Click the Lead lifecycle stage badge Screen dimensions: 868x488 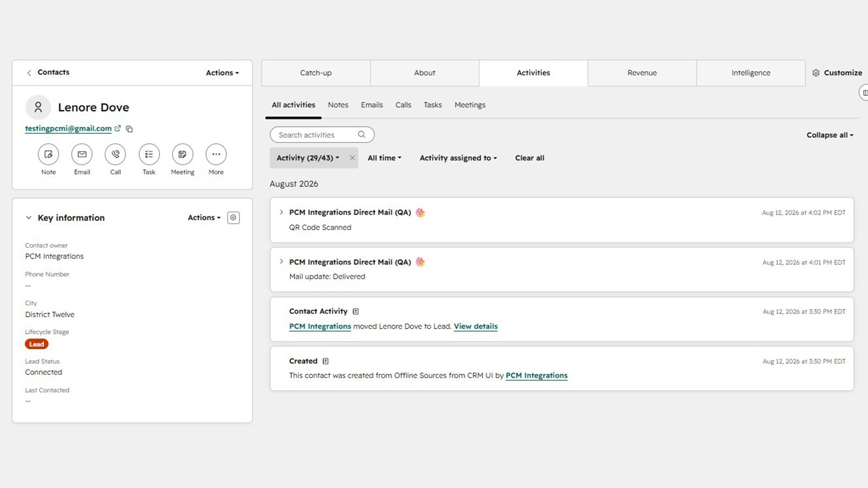point(37,344)
